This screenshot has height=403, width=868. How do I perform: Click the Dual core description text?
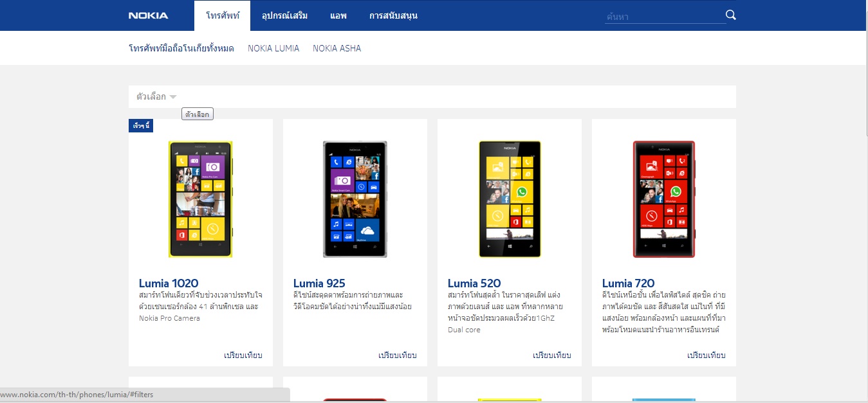[464, 330]
